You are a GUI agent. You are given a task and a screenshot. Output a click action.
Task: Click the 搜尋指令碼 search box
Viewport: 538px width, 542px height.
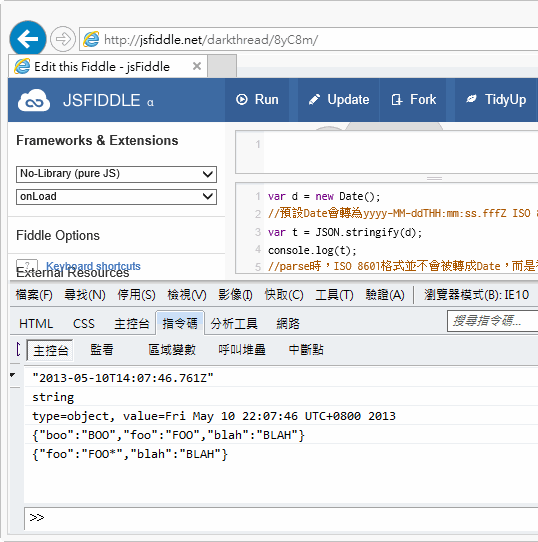coord(492,321)
